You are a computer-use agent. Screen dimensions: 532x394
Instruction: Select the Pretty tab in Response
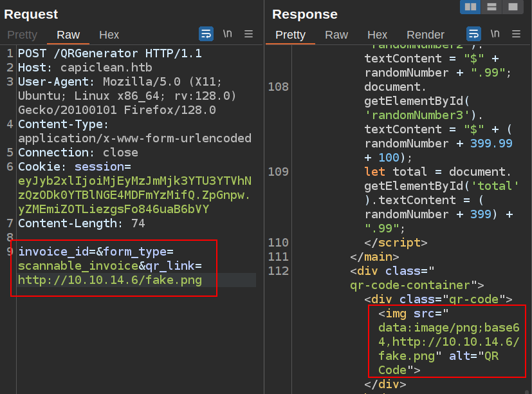[290, 35]
